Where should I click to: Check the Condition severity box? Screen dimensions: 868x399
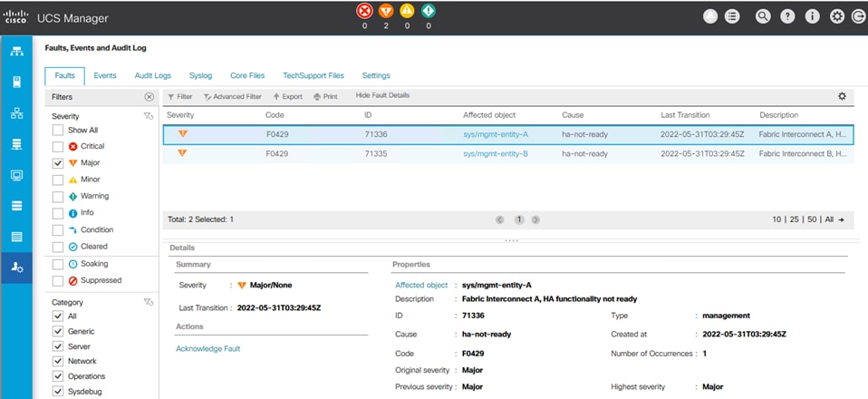pos(58,230)
